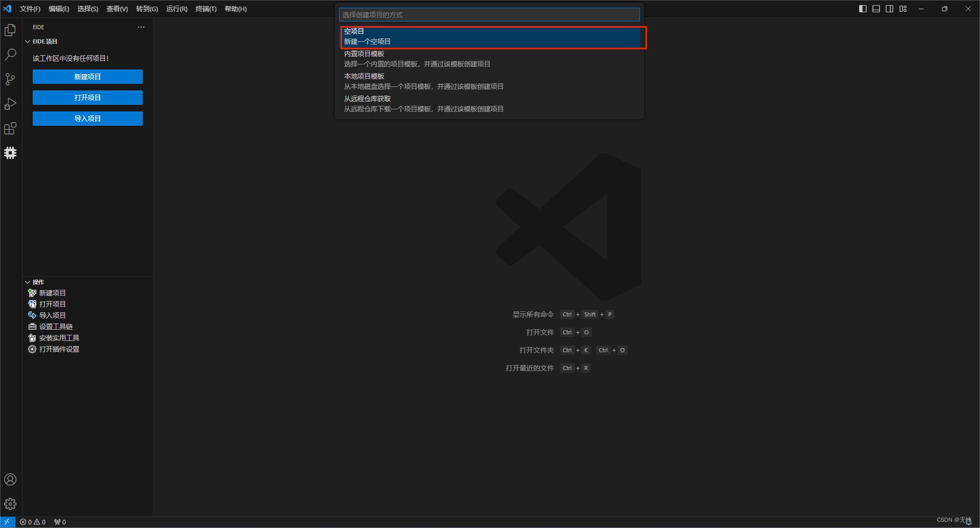Select 从远程仓库获取 option
This screenshot has width=980, height=528.
click(x=489, y=104)
